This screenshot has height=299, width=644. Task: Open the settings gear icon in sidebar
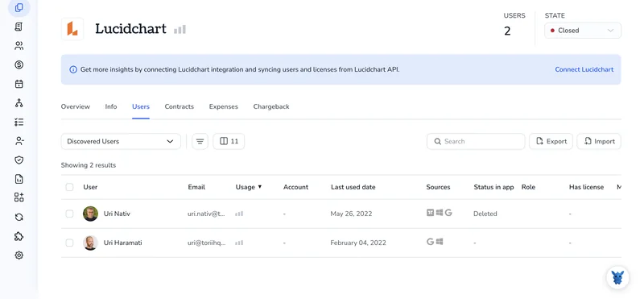point(19,255)
